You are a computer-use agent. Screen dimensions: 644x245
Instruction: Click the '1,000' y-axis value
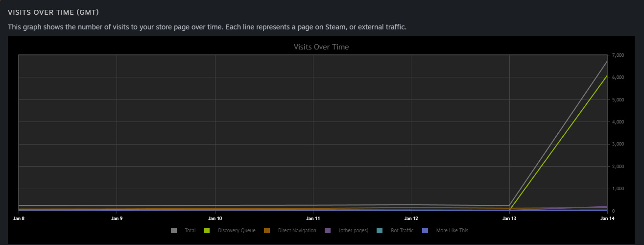click(617, 189)
